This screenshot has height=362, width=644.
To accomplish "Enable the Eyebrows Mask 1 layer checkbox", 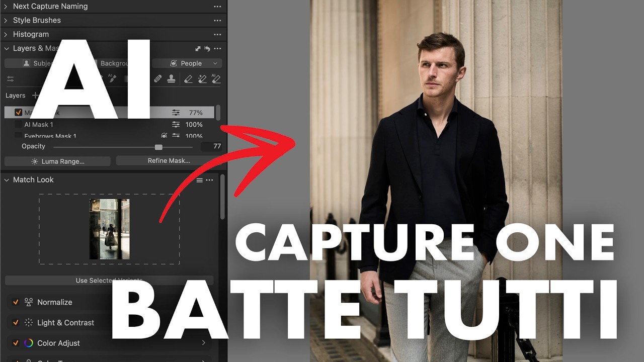I will pyautogui.click(x=19, y=136).
